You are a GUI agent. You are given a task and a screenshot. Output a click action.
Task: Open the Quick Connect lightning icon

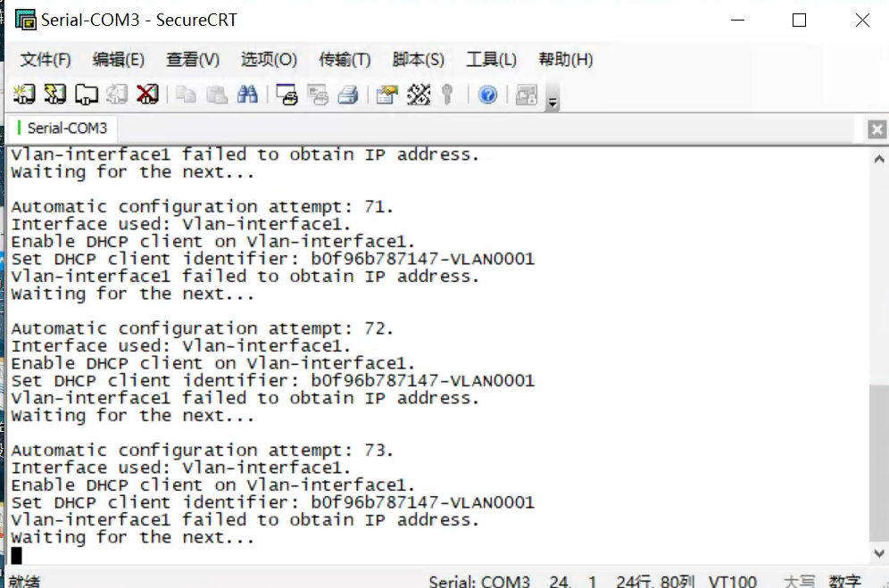coord(55,95)
